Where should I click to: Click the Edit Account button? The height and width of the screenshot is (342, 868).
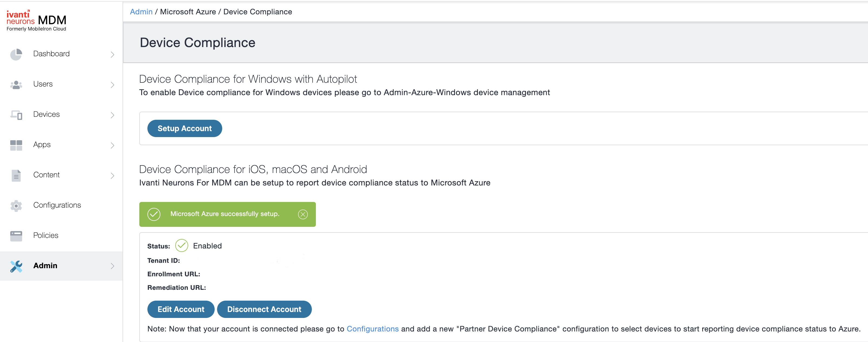click(181, 309)
